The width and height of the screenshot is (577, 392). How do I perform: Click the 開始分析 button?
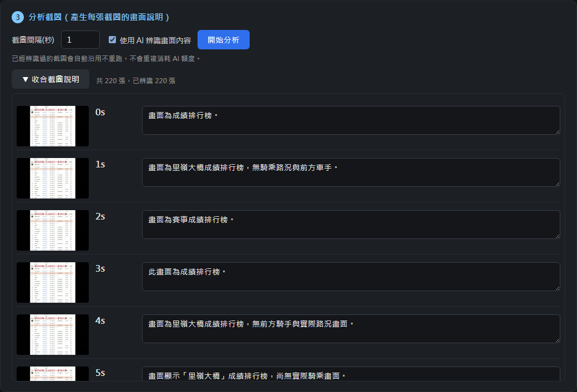[x=224, y=40]
